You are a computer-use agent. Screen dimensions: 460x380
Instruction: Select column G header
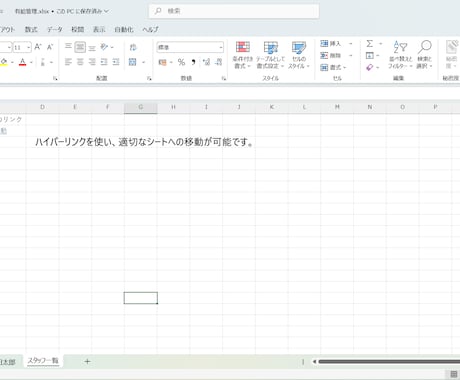point(141,107)
